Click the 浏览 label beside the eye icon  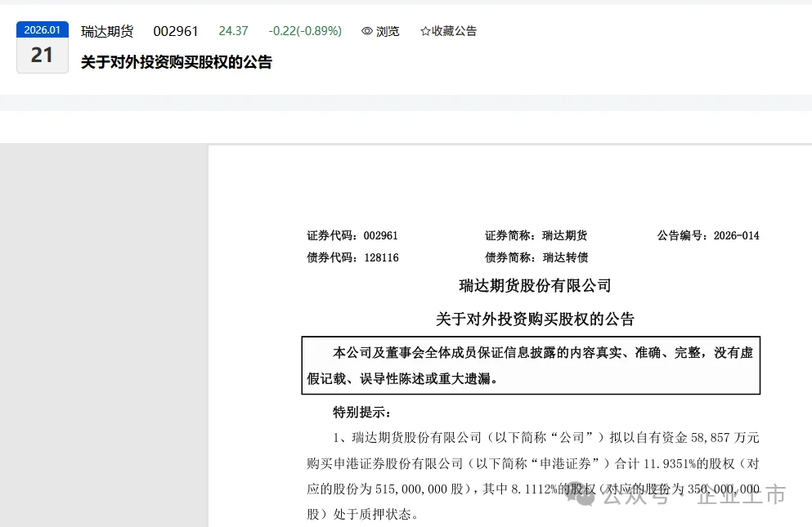386,31
